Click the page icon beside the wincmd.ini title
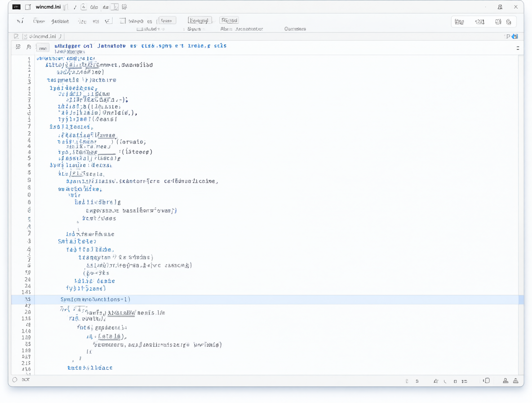Screen dimensions: 532x403 pyautogui.click(x=28, y=7)
